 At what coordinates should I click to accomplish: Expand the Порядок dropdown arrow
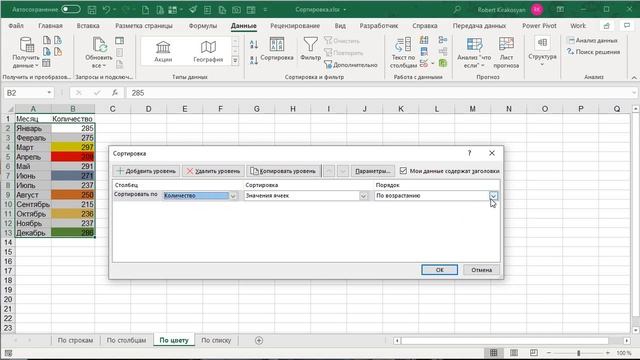493,196
